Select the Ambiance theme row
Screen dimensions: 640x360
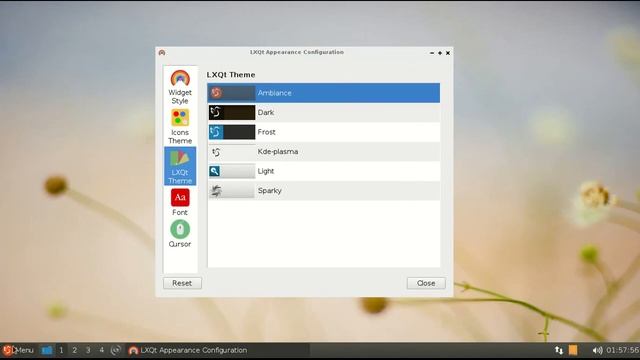pyautogui.click(x=324, y=93)
